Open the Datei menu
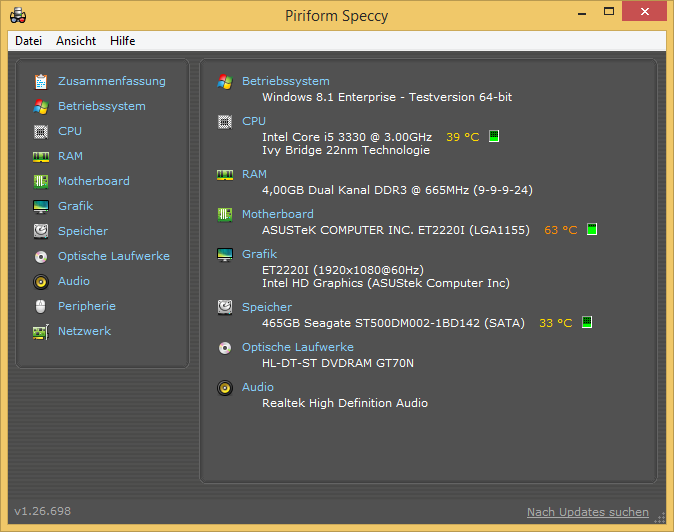The image size is (674, 532). (28, 41)
